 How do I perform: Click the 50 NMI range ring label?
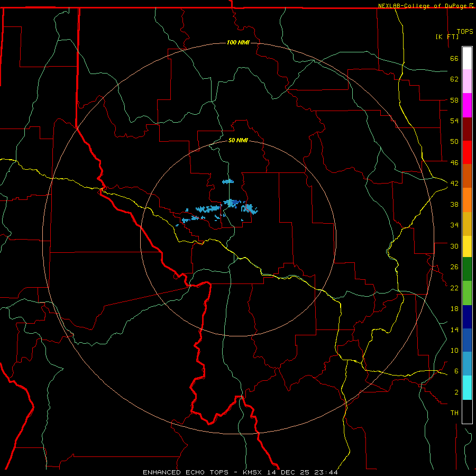click(239, 140)
